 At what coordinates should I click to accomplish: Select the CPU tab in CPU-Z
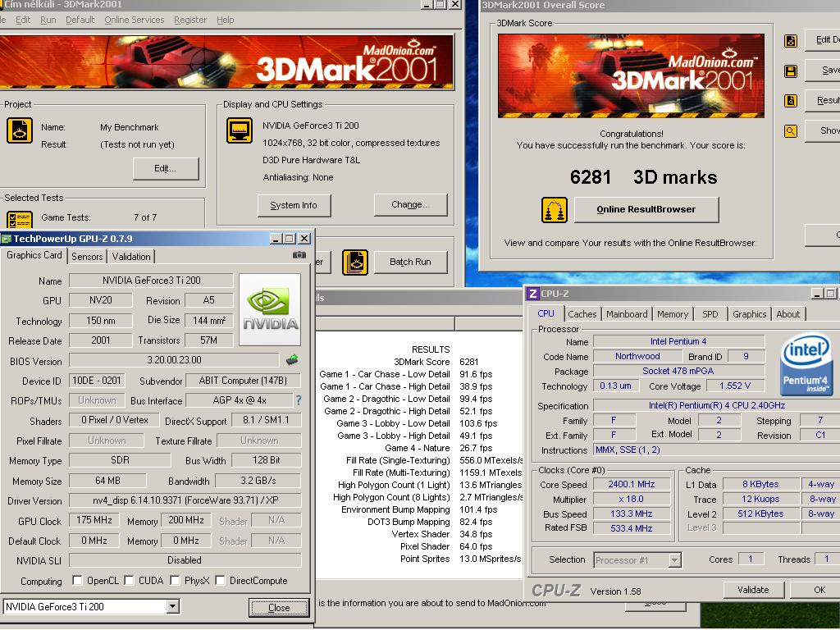[x=546, y=313]
